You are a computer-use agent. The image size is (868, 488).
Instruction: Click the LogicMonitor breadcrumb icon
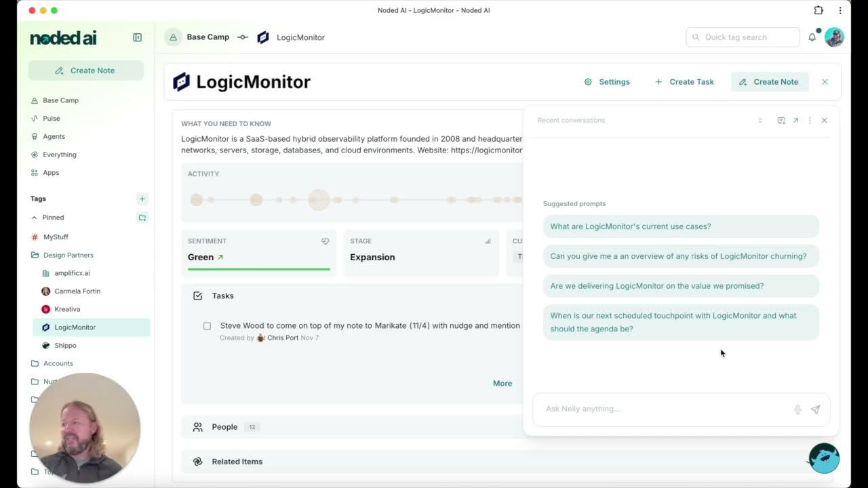tap(263, 37)
